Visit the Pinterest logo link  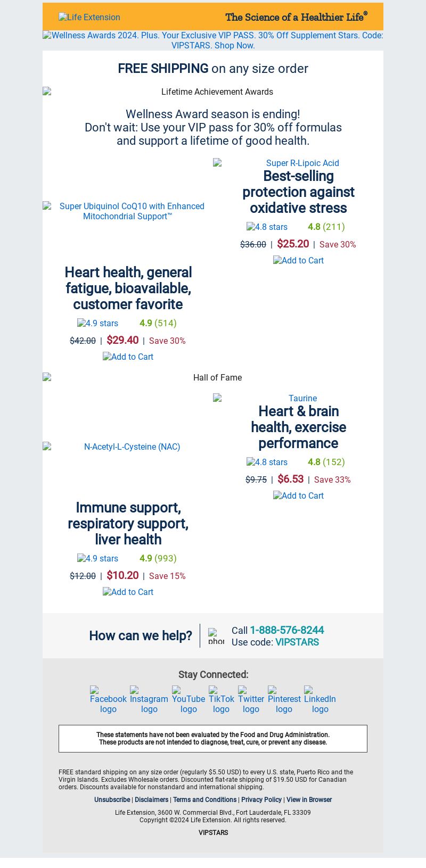284,700
